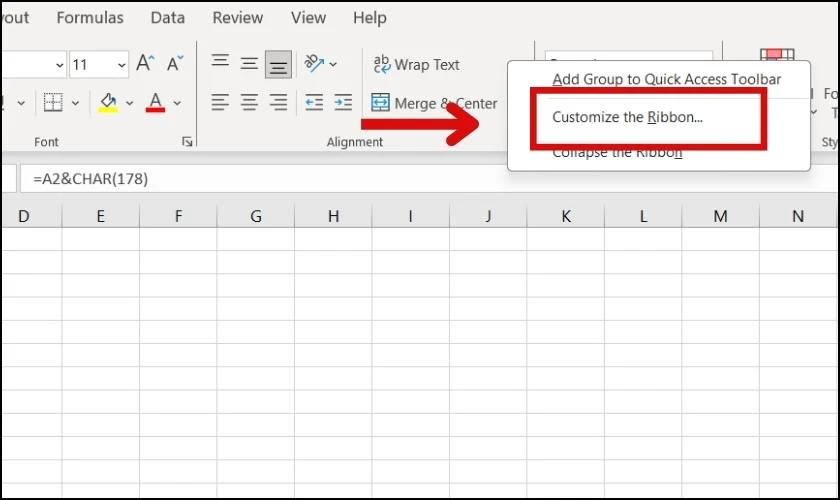Open the orientation options dropdown arrow
The height and width of the screenshot is (500, 840).
pyautogui.click(x=333, y=64)
